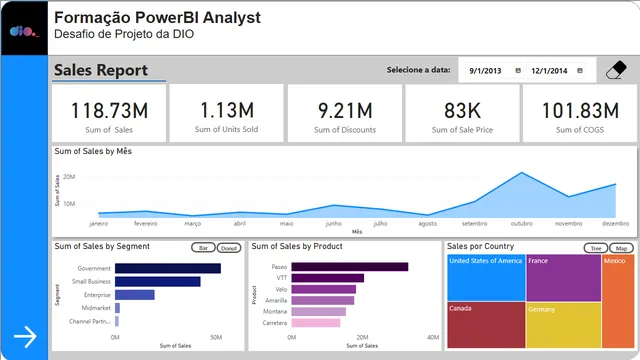Select United States of America treemap tile
The width and height of the screenshot is (640, 360).
click(486, 278)
